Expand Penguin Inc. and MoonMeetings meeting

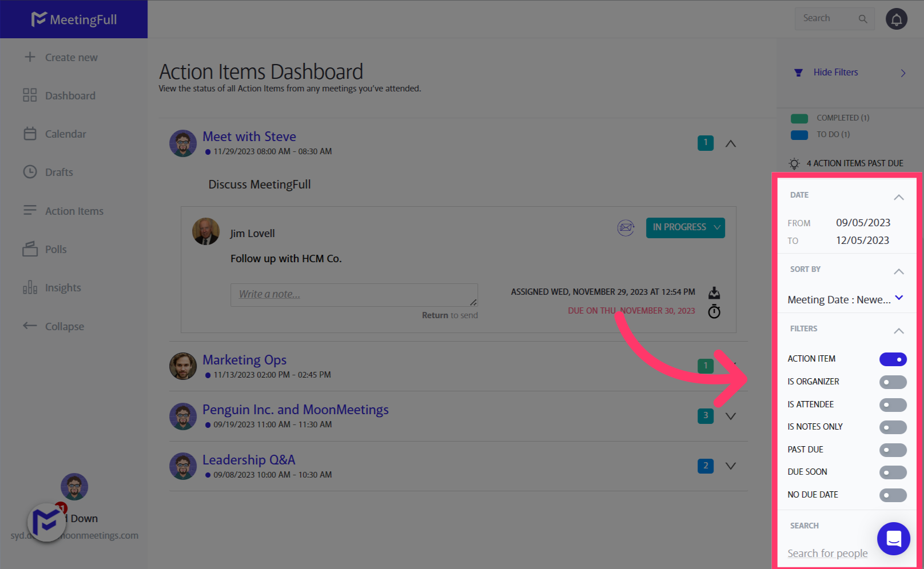point(730,416)
